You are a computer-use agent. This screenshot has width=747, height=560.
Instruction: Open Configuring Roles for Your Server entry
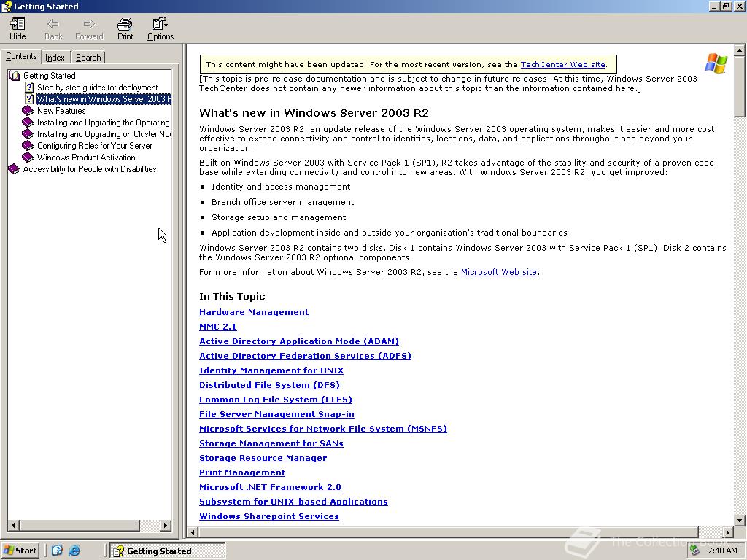[94, 146]
